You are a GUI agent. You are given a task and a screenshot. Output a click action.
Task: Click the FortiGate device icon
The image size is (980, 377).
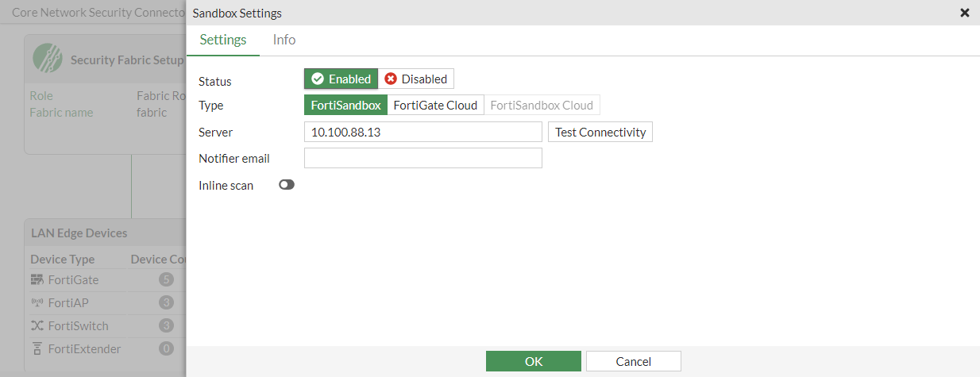(37, 279)
